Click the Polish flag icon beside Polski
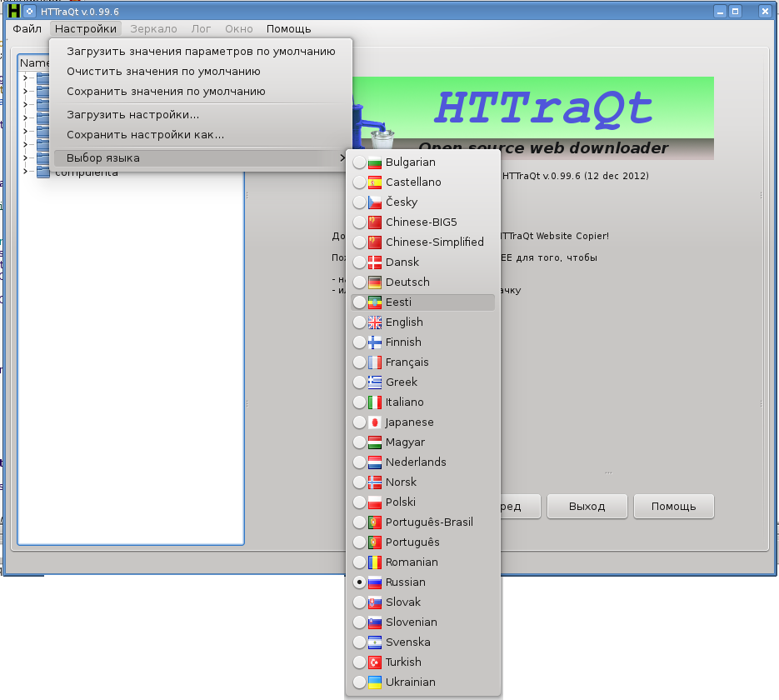Image resolution: width=779 pixels, height=700 pixels. (x=375, y=502)
